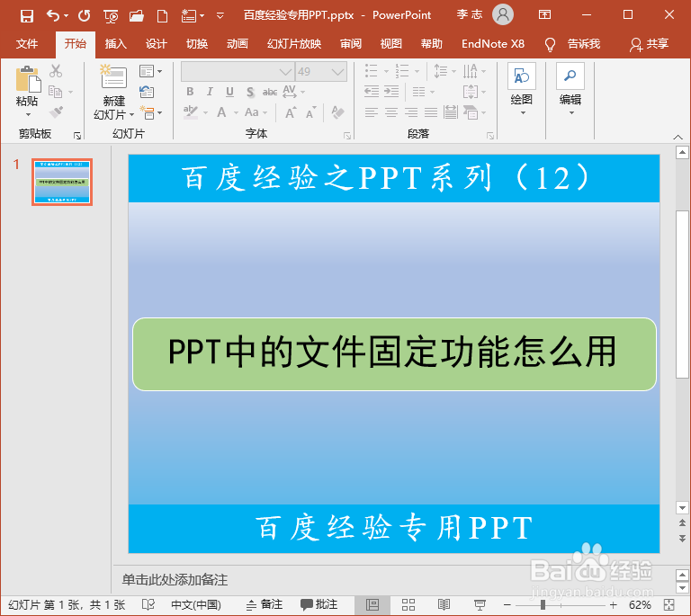Toggle numbered list
Viewport: 691px width, 616px height.
pos(402,71)
